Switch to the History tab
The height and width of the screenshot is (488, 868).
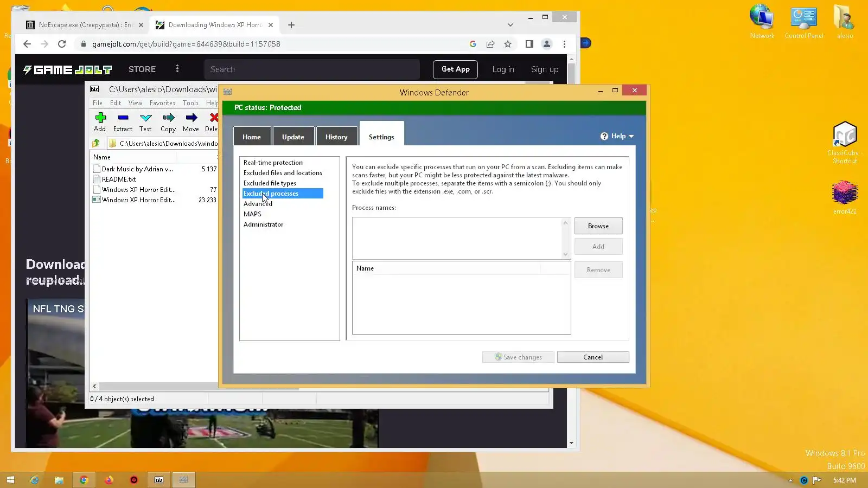click(336, 137)
